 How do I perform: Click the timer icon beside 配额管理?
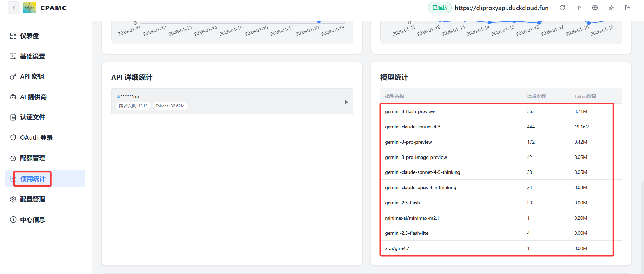point(13,158)
